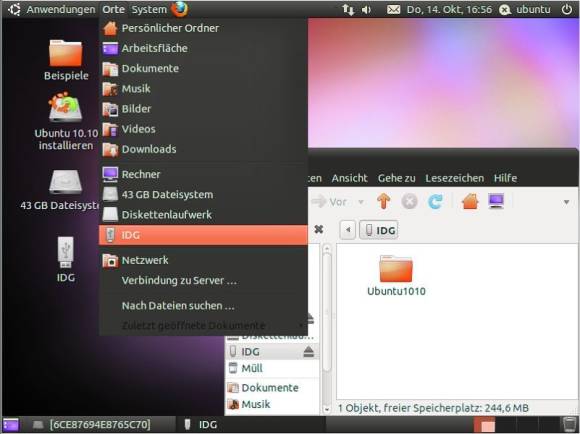
Task: Switch to the IDG window in taskbar
Action: click(x=252, y=424)
